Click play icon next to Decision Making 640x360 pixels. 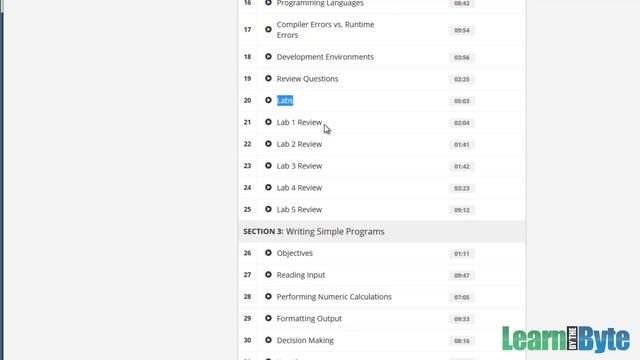pos(268,340)
